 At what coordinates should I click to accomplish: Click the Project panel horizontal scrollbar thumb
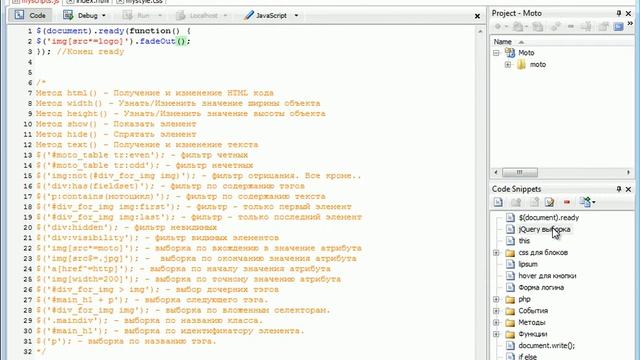[520, 172]
